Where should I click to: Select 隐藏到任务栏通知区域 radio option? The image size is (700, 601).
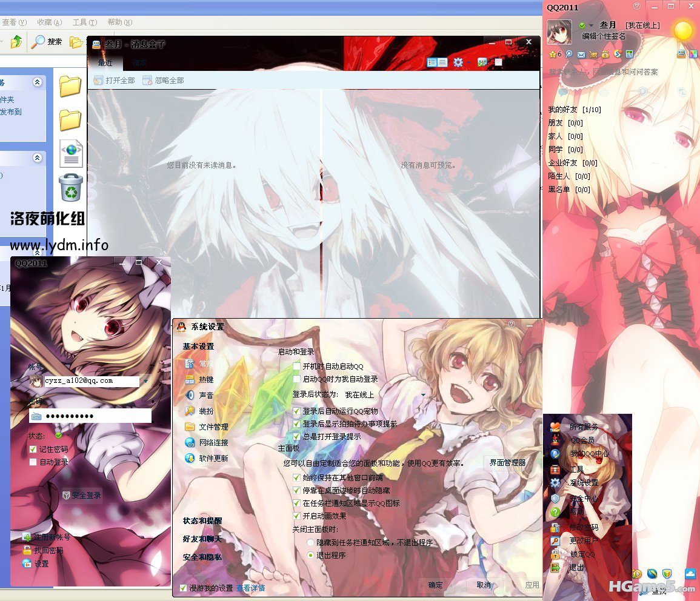click(311, 543)
